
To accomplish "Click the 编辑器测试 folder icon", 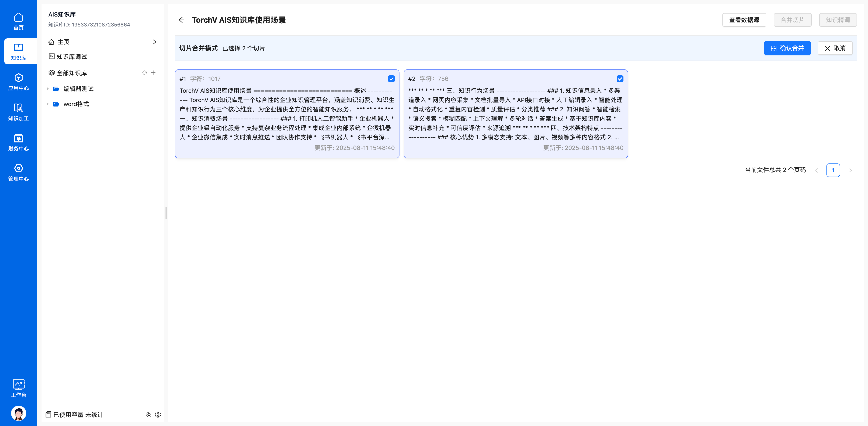I will pyautogui.click(x=56, y=89).
